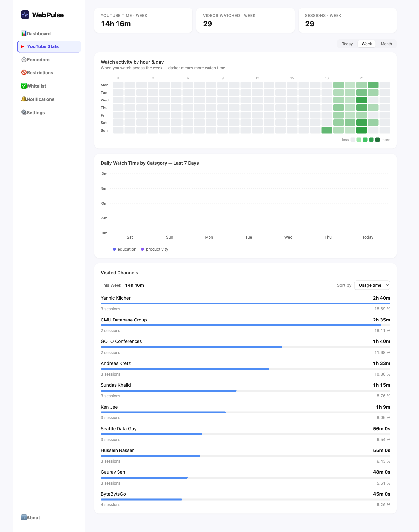419x532 pixels.
Task: Select the CMU Database Group channel
Action: 124,320
